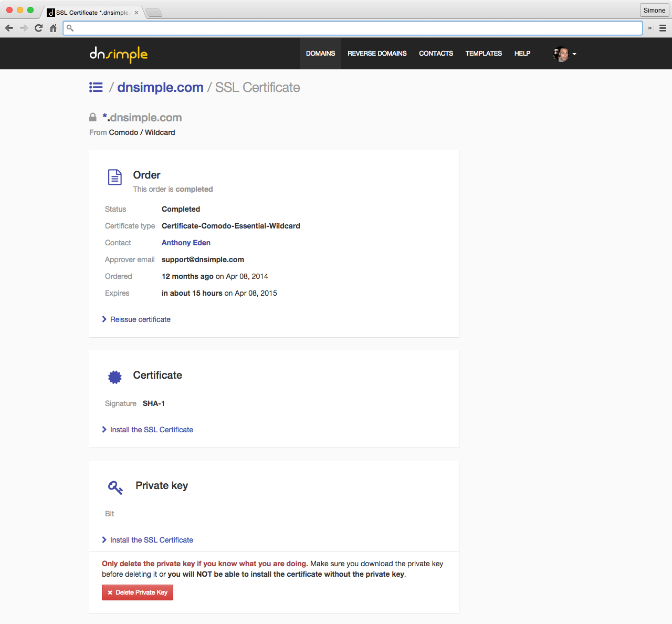
Task: Click the Certificate seal icon
Action: pyautogui.click(x=115, y=377)
